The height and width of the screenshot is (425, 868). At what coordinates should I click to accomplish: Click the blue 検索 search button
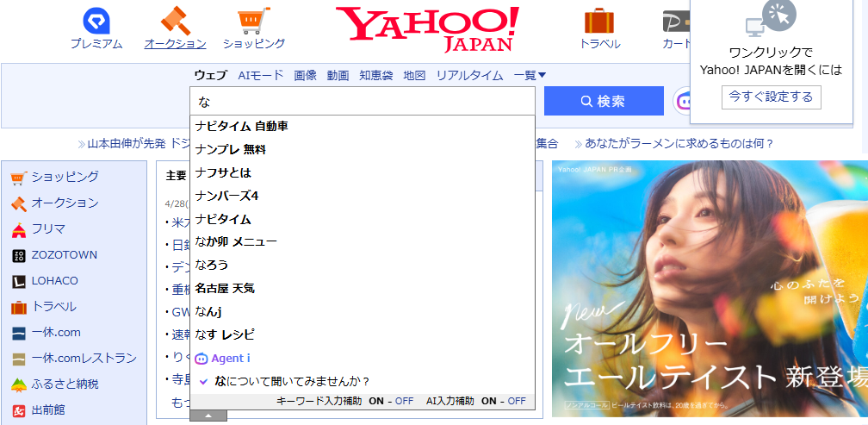pos(604,101)
